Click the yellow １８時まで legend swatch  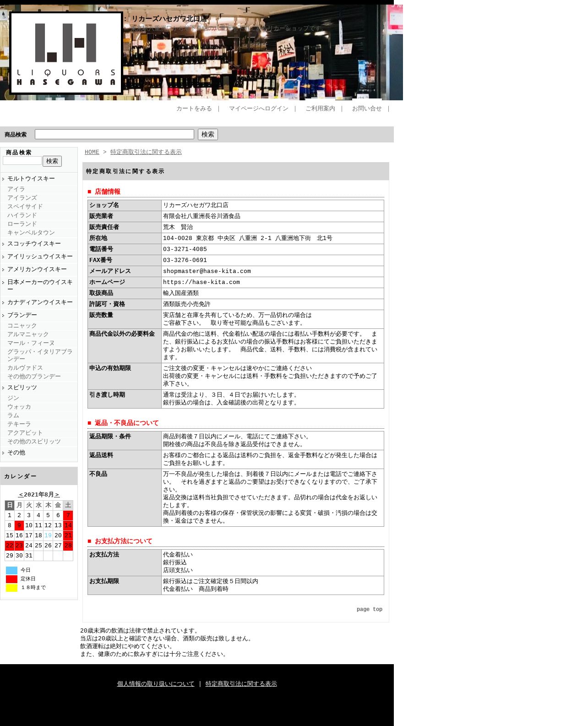(x=11, y=588)
